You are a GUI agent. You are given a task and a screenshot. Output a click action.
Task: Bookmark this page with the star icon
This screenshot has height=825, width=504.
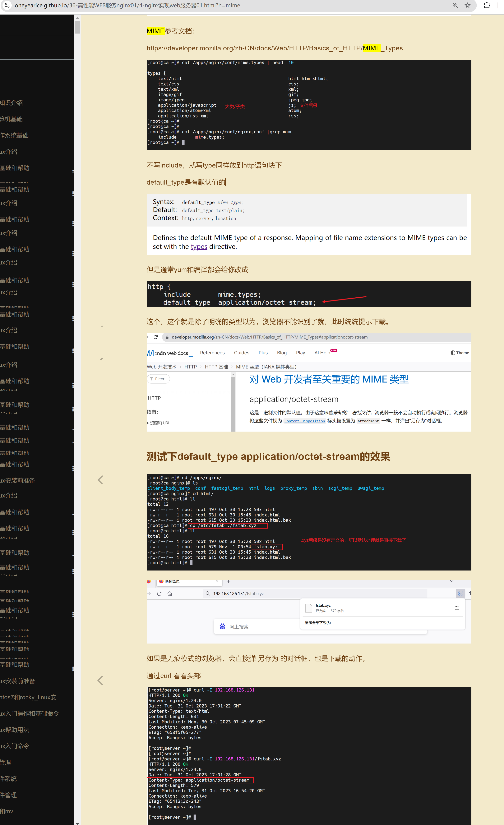[x=468, y=5]
